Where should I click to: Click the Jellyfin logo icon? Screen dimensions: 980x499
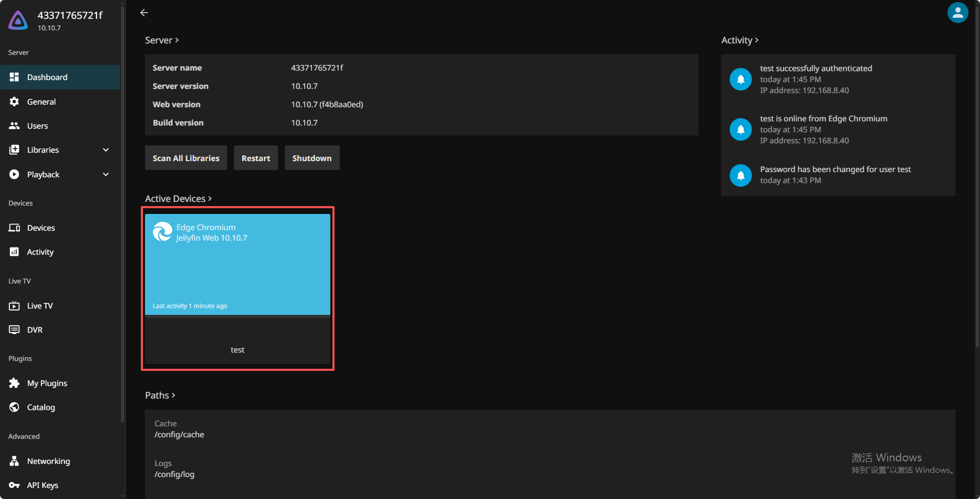click(x=18, y=20)
